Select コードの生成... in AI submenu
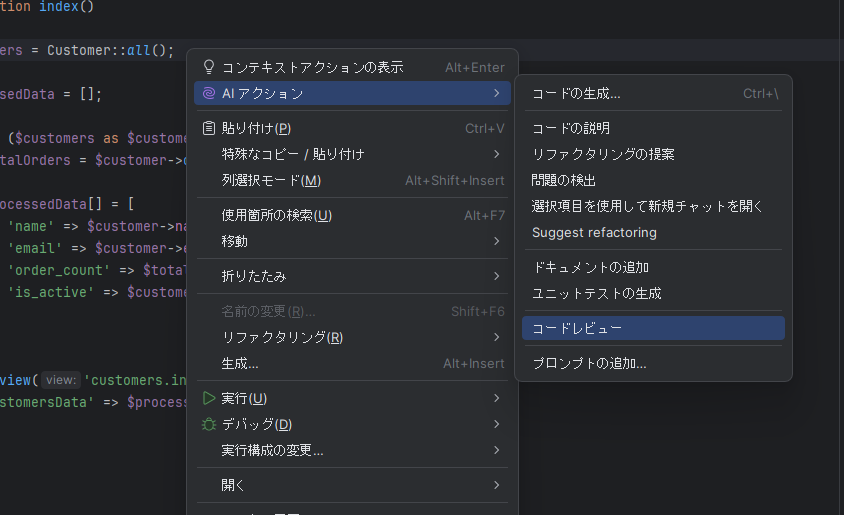844x515 pixels. 576,93
